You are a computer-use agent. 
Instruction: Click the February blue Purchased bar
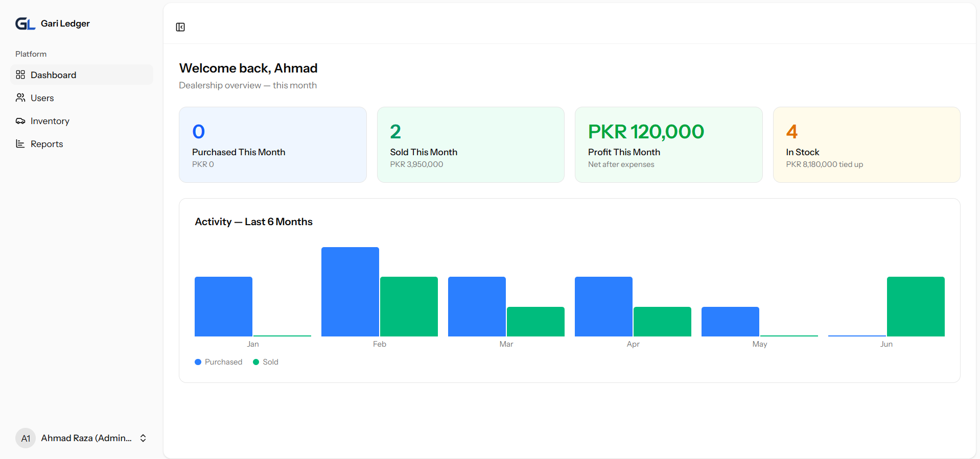click(350, 292)
